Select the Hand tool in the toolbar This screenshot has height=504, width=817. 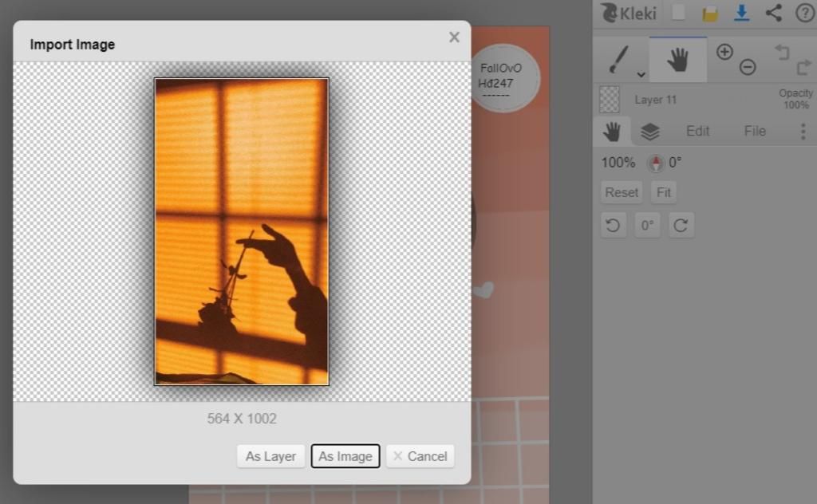click(x=678, y=59)
